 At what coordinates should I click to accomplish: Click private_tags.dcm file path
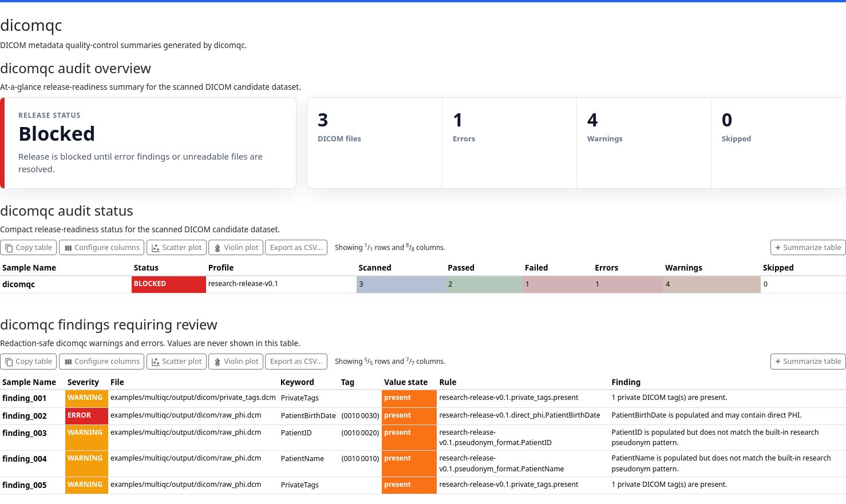(x=193, y=398)
